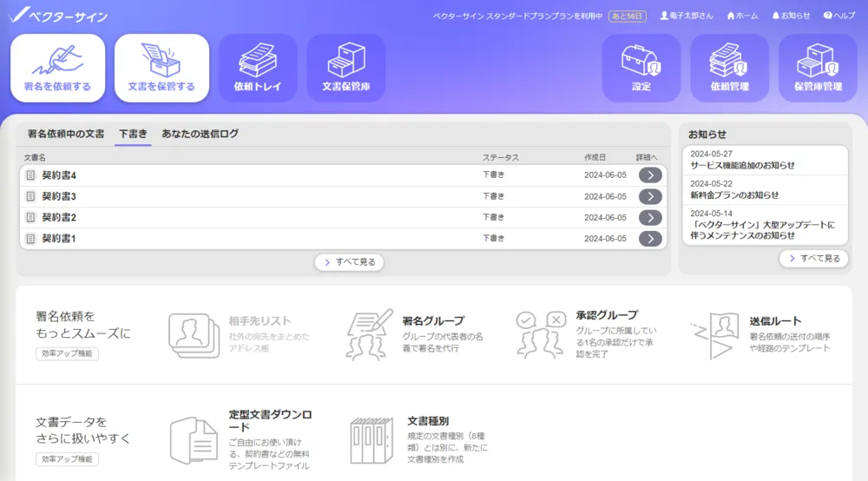Click the document icon beside 契約書2
This screenshot has height=481, width=868.
(x=30, y=218)
